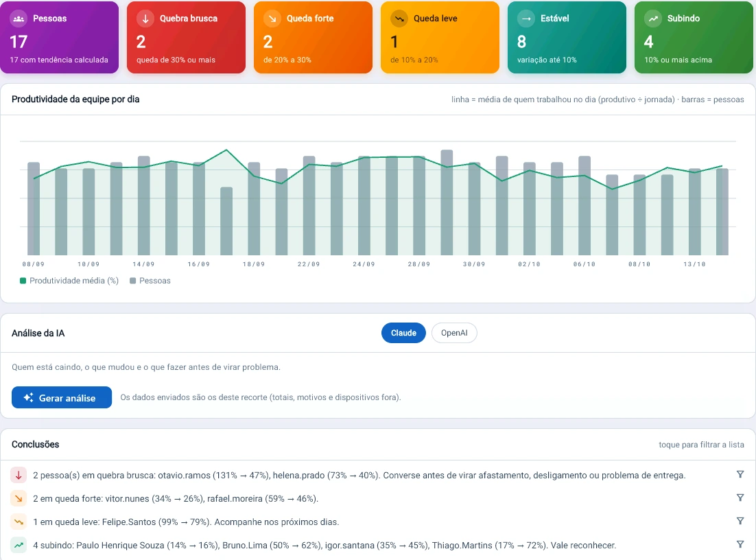Click orange arrow icon beside queda forte conclusion
Image resolution: width=756 pixels, height=560 pixels.
point(19,498)
